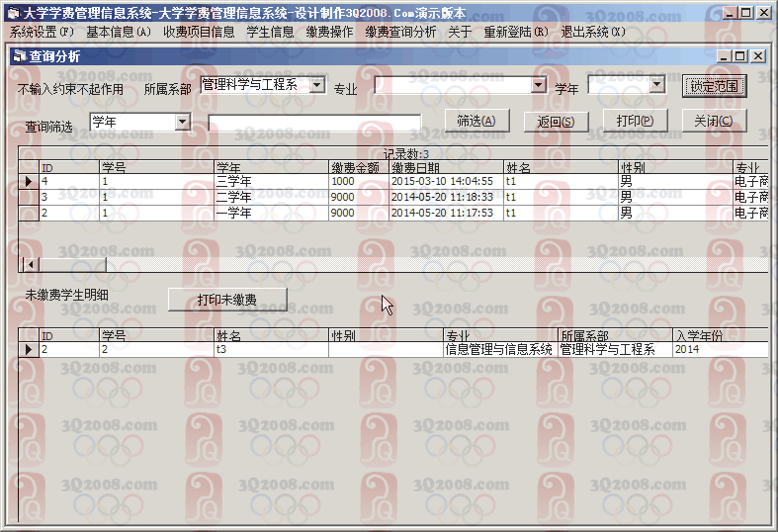778x532 pixels.
Task: Click the payment grid scroll-left arrow
Action: 30,264
